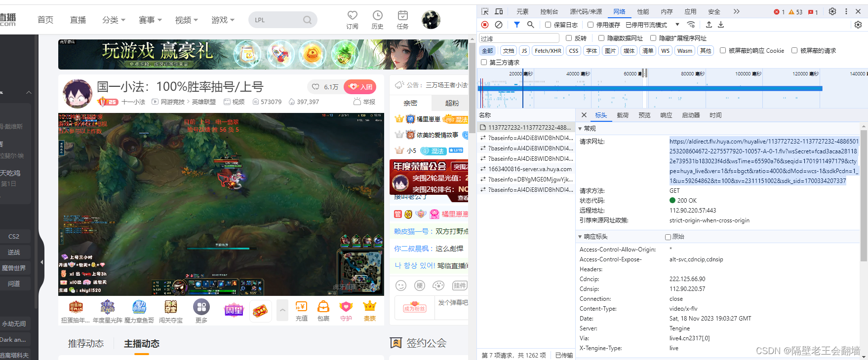Click the 过滤 filter input field
Image resolution: width=868 pixels, height=360 pixels.
(518, 38)
